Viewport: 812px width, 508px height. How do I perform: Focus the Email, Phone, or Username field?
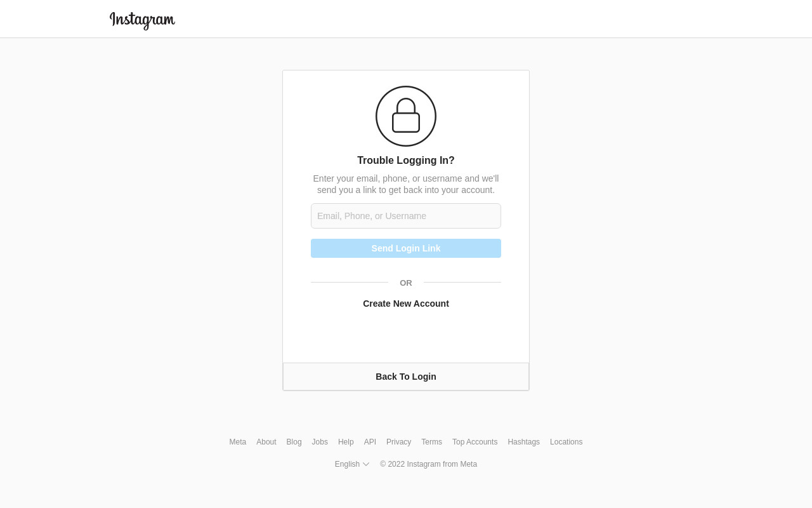406,216
